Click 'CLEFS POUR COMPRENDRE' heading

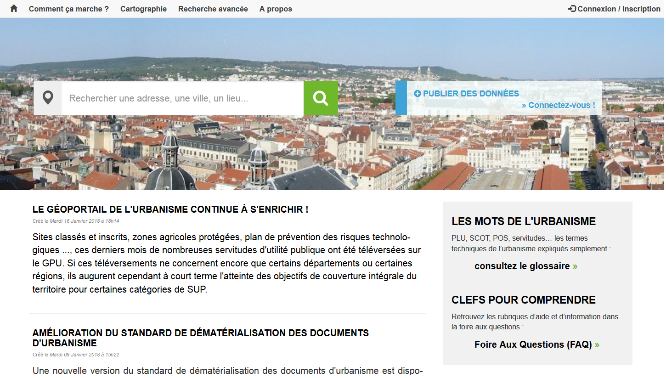coord(523,300)
